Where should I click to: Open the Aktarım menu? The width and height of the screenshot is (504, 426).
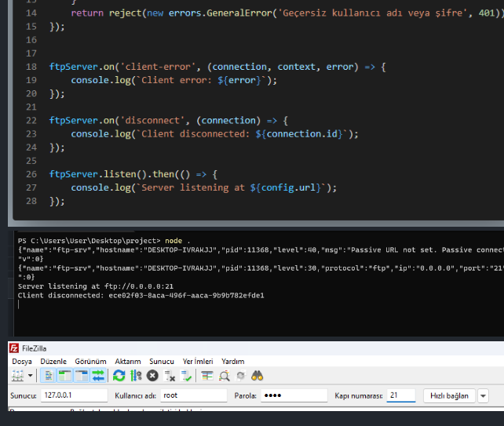(x=128, y=362)
